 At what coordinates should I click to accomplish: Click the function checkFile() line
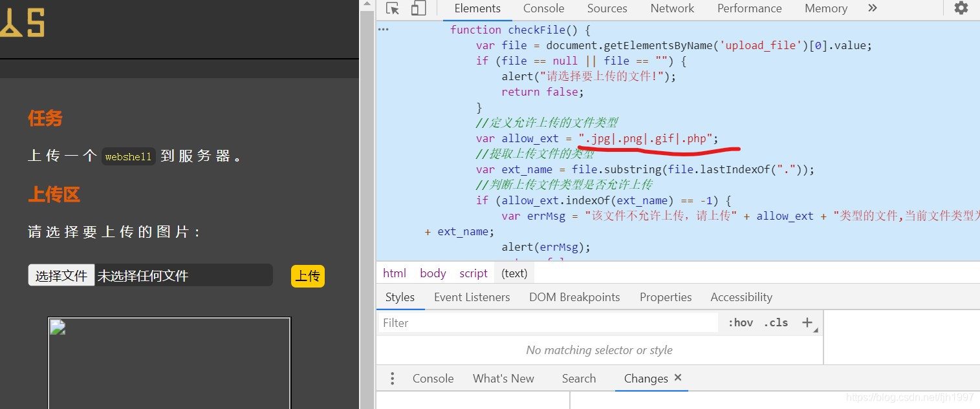521,30
